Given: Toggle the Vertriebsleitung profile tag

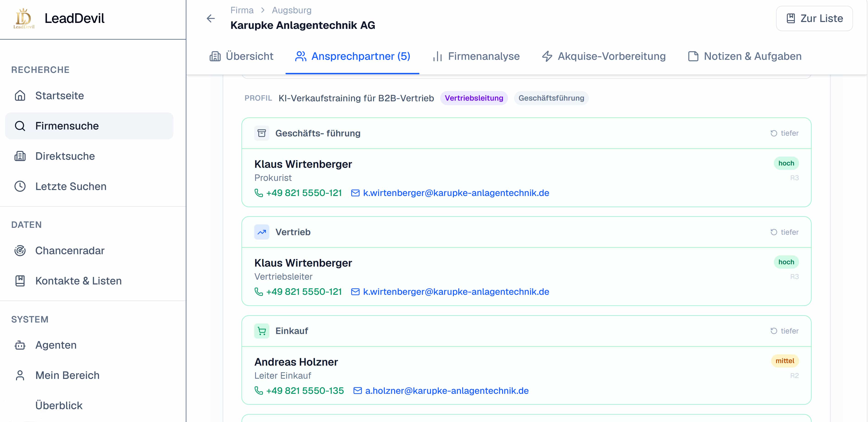Looking at the screenshot, I should pyautogui.click(x=474, y=98).
